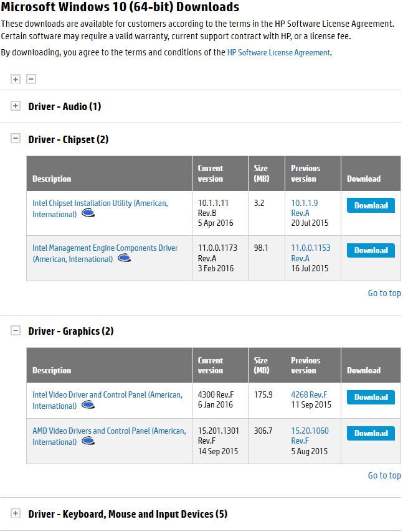The image size is (403, 532).
Task: Click info icon beside Intel Management Engine Driver
Action: tap(124, 259)
